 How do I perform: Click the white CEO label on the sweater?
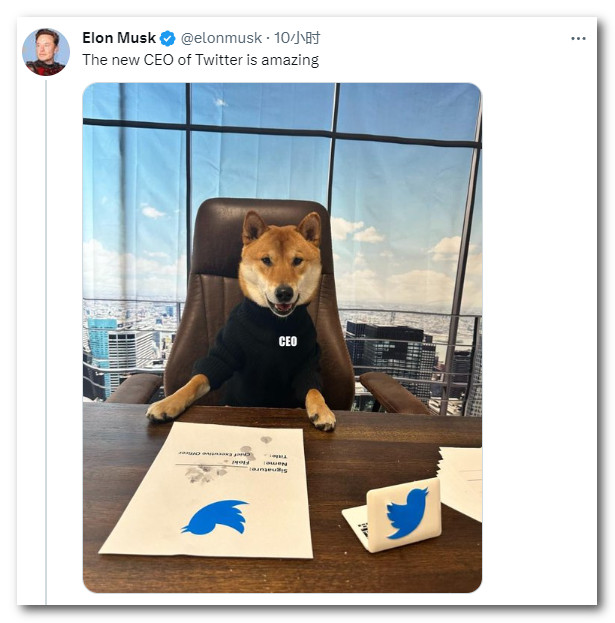pyautogui.click(x=288, y=341)
